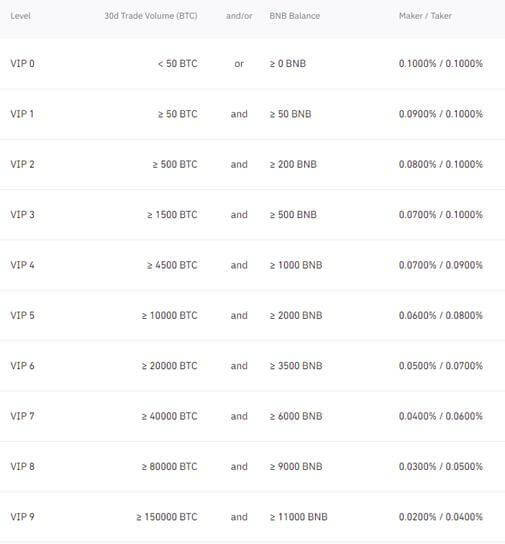Choose the VIP 2 level label
The image size is (505, 544).
(x=23, y=164)
